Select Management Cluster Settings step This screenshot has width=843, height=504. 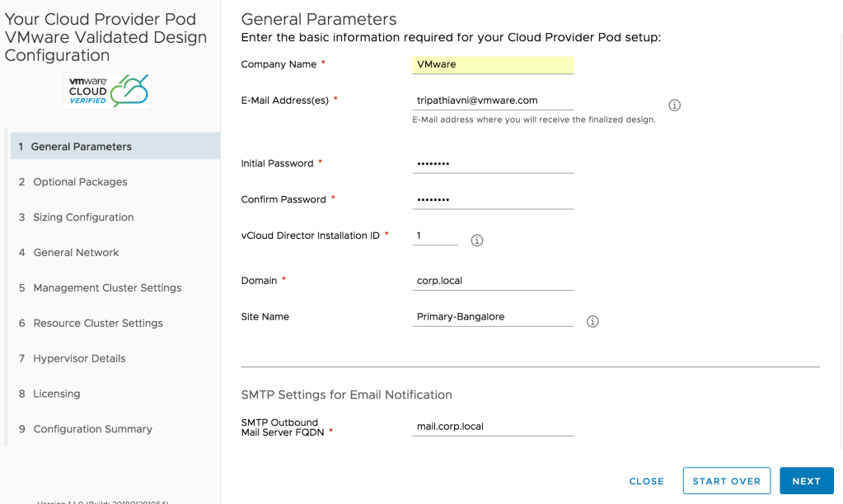(107, 288)
